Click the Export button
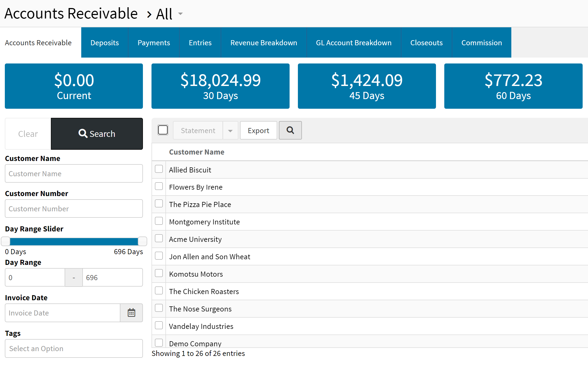This screenshot has height=372, width=588. point(258,130)
